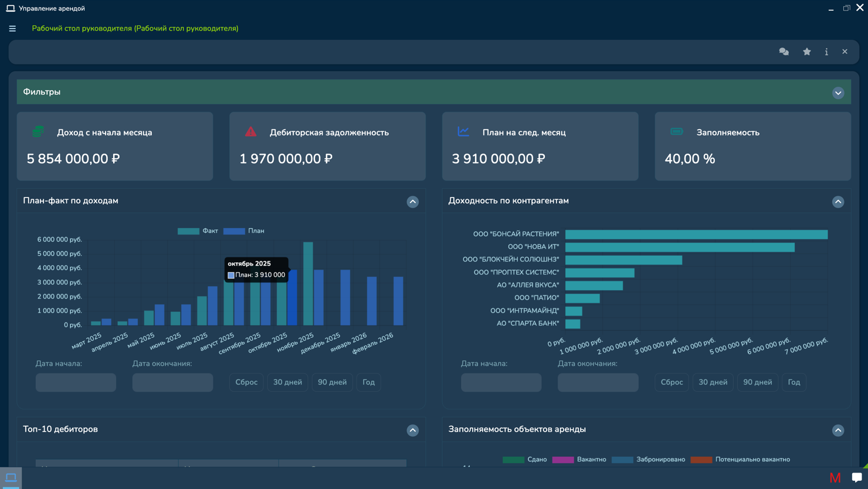868x489 pixels.
Task: Click Дата начала field under План-факт chart
Action: coord(76,382)
